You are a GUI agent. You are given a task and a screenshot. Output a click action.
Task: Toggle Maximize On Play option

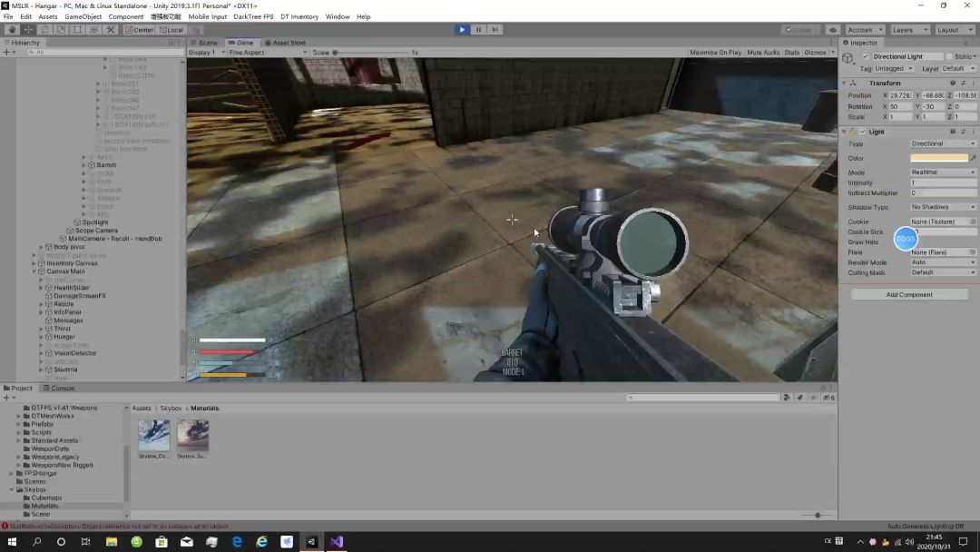pyautogui.click(x=715, y=53)
